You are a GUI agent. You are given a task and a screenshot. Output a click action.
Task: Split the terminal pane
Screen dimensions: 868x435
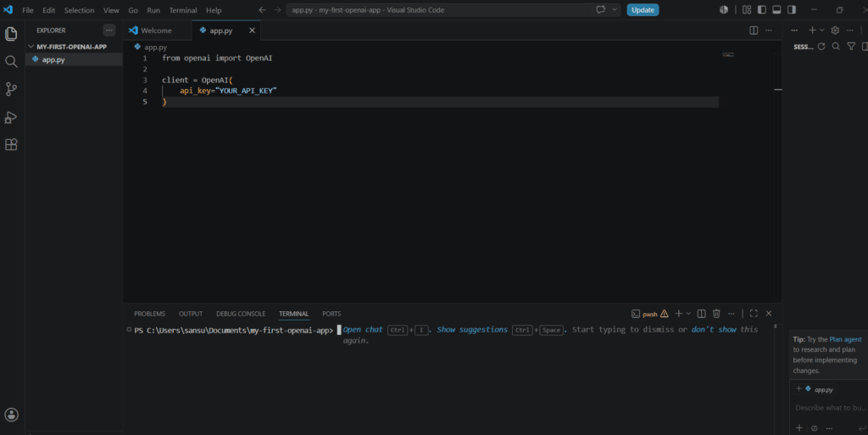[x=701, y=313]
